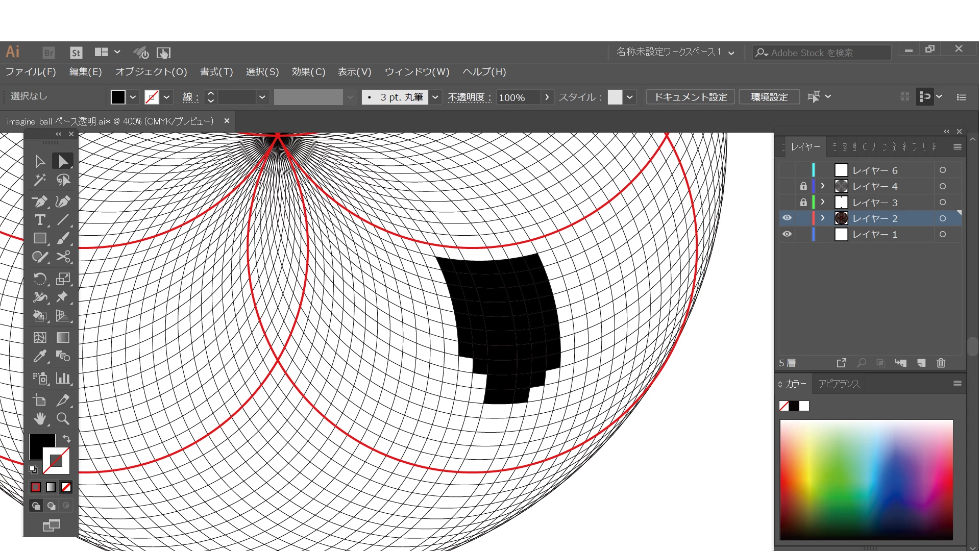Toggle visibility of レイヤー 1
Viewport: 980px width, 551px height.
point(787,234)
